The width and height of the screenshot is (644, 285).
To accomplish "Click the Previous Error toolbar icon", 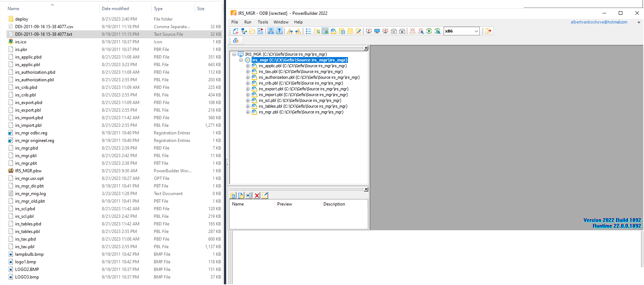I will pyautogui.click(x=298, y=31).
